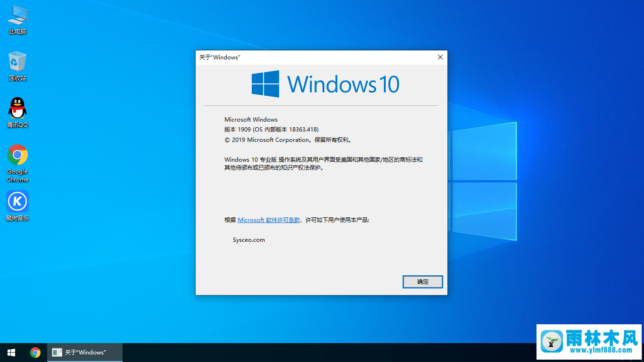Click the Microsoft Windows heading text
Image resolution: width=644 pixels, height=362 pixels.
[251, 119]
